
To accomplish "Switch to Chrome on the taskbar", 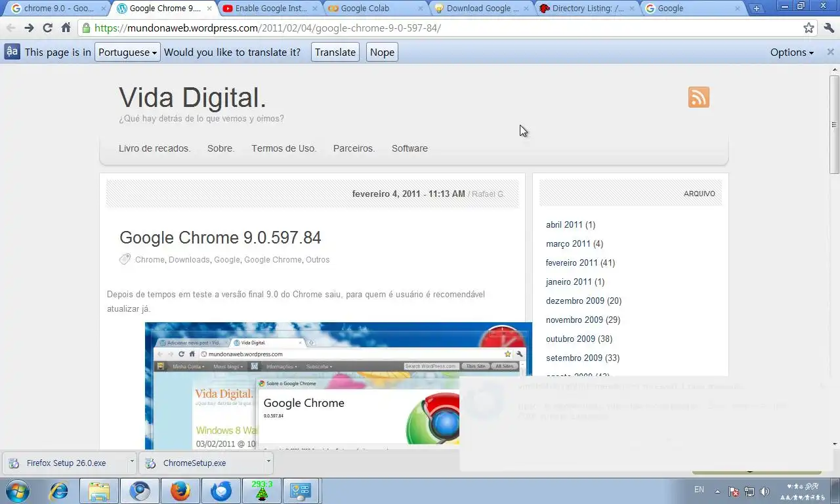I will tap(140, 491).
